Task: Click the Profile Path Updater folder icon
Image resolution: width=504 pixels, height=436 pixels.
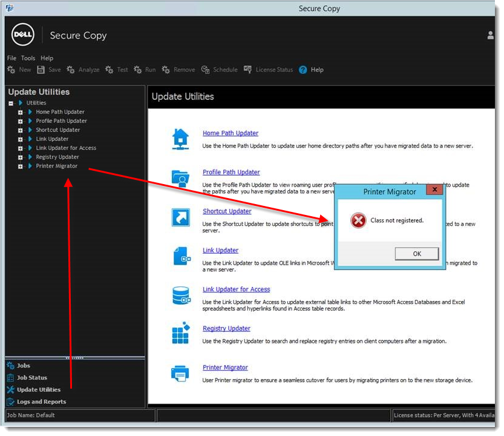Action: (181, 177)
